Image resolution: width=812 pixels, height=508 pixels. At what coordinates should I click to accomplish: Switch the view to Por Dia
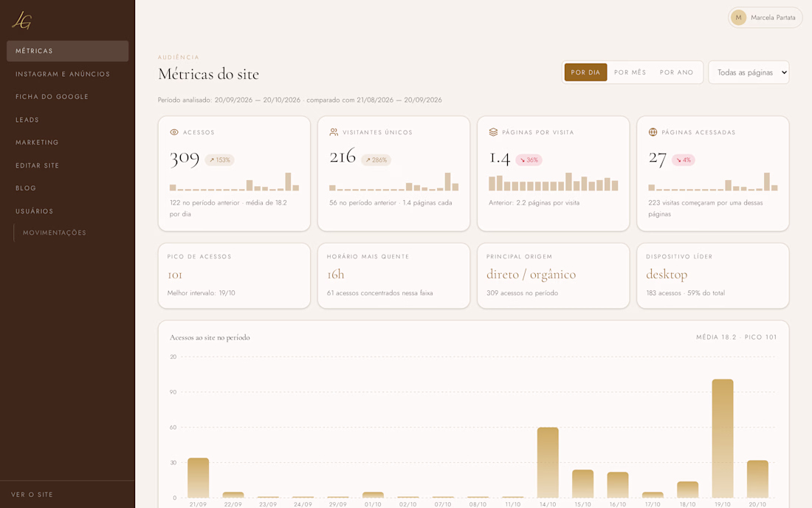(x=585, y=72)
